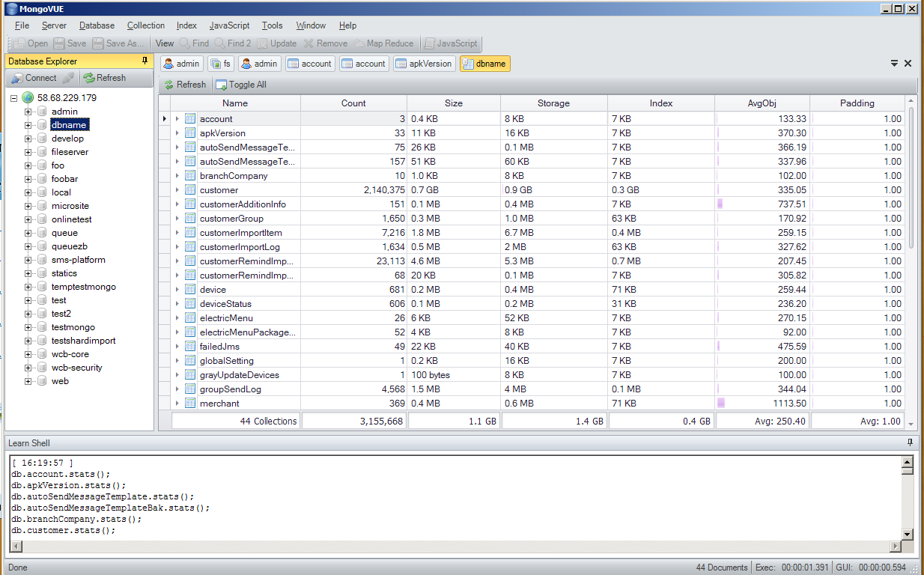Sort by the Storage column header
924x575 pixels.
tap(553, 103)
